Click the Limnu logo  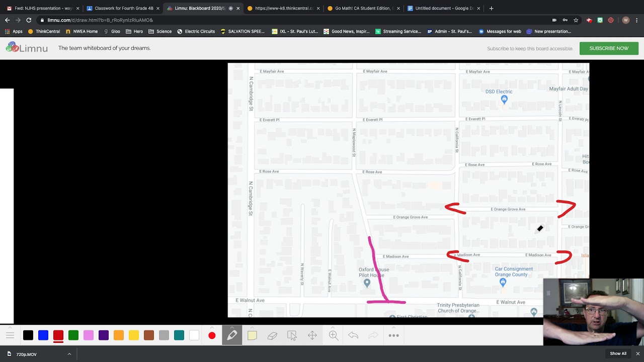(27, 48)
